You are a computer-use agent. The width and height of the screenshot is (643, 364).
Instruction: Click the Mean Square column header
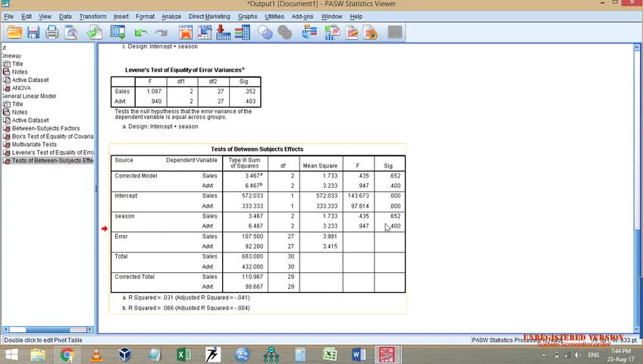click(x=320, y=165)
